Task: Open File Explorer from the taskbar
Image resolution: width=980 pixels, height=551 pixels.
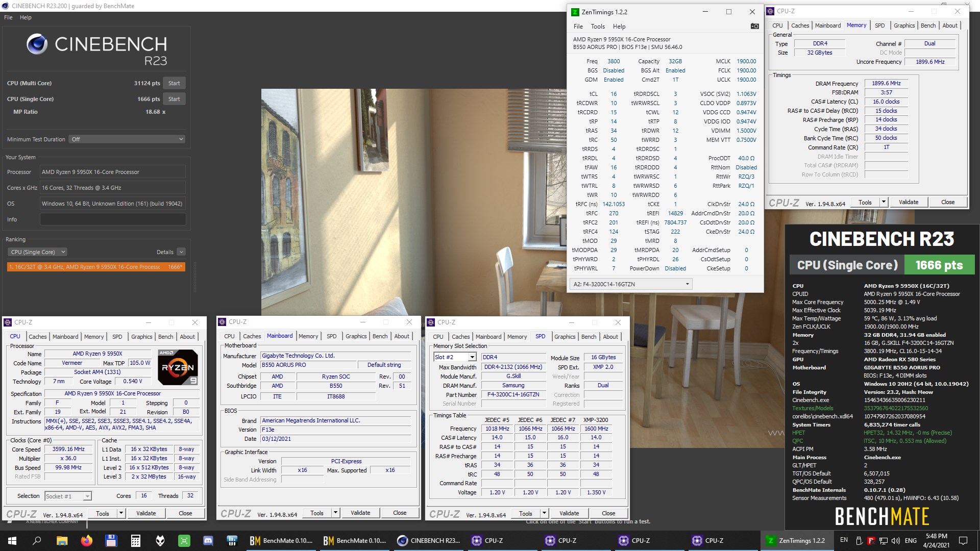Action: coord(62,541)
